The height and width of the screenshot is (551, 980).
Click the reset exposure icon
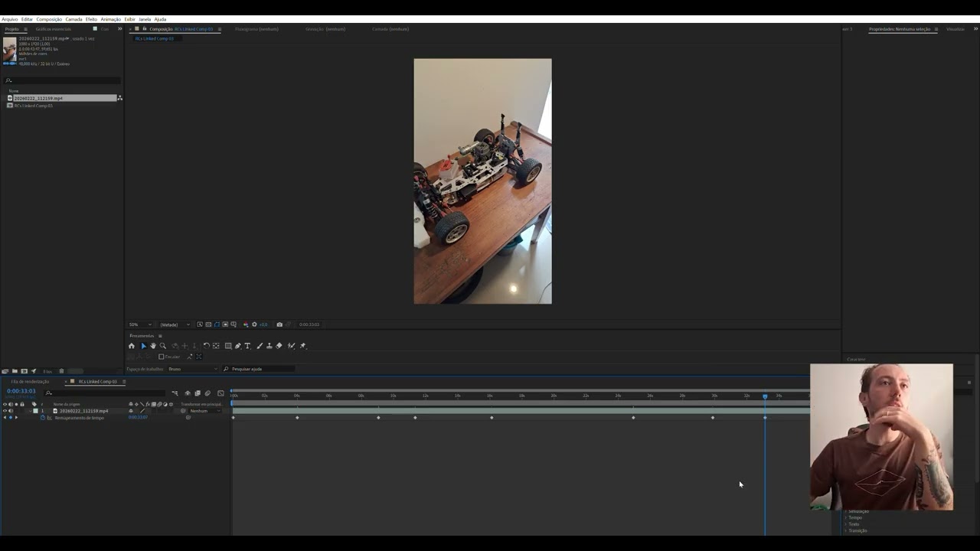[254, 324]
